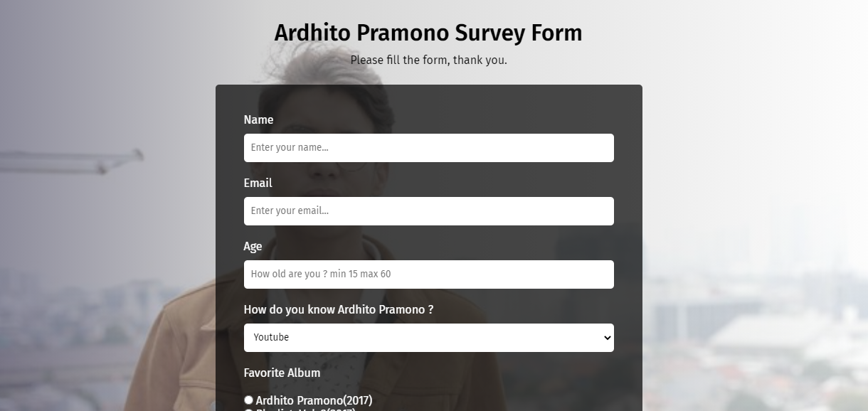Click the 'Name' field label
This screenshot has width=868, height=411.
(258, 120)
